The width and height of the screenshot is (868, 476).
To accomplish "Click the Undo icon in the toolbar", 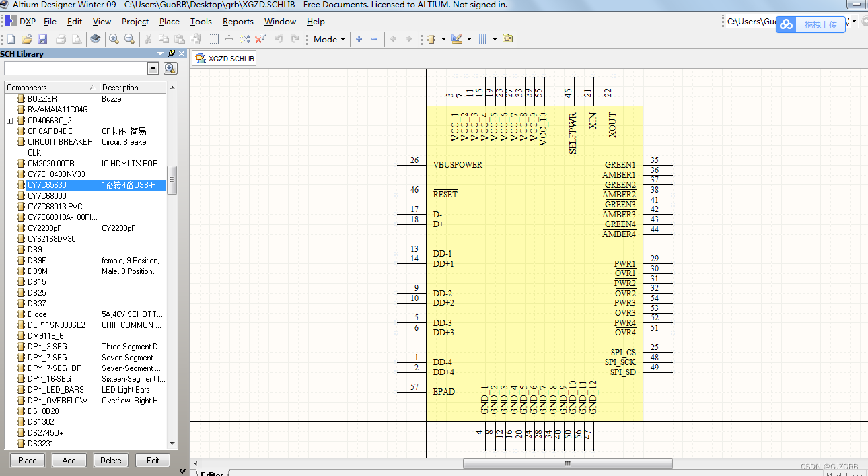I will pos(279,38).
